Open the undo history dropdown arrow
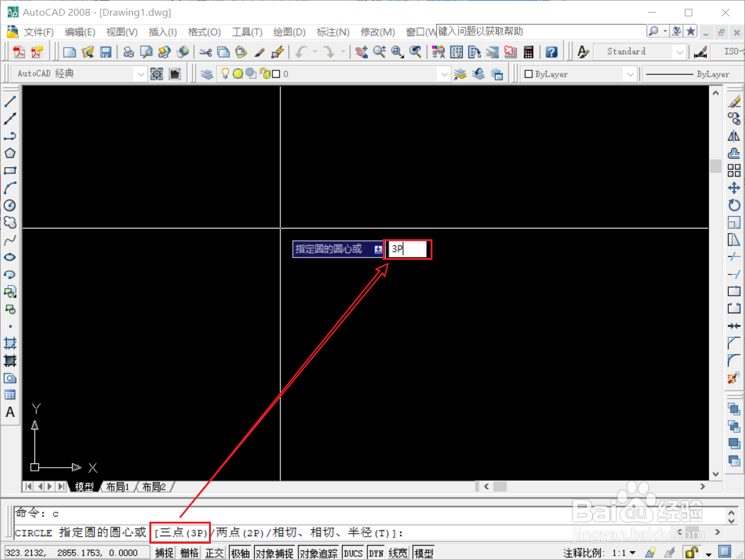 pyautogui.click(x=315, y=52)
